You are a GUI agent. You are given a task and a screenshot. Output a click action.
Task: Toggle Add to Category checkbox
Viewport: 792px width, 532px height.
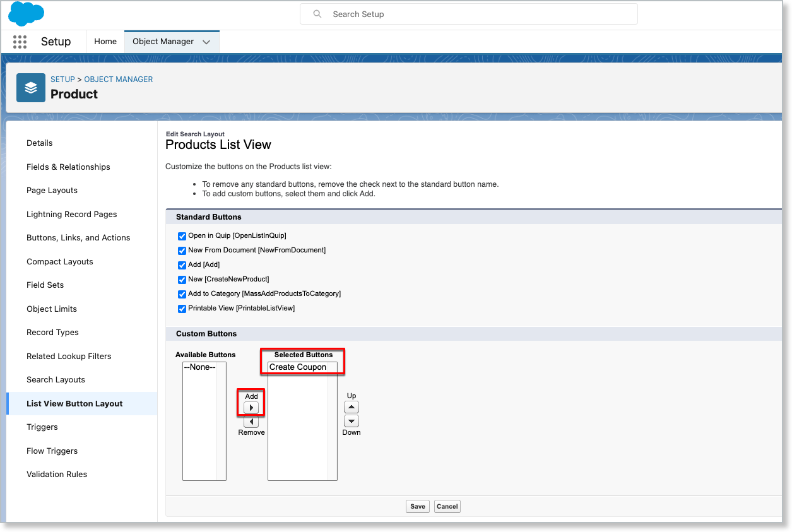tap(182, 294)
